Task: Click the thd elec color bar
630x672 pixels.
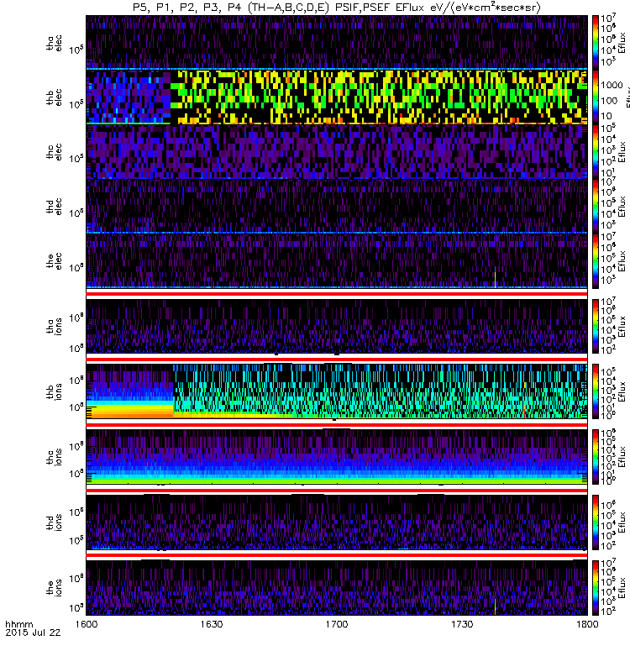Action: [596, 206]
